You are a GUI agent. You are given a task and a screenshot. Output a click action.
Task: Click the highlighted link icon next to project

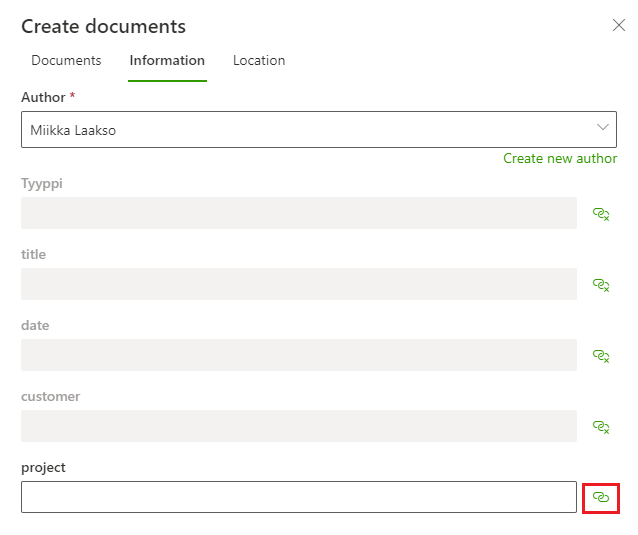[x=601, y=497]
